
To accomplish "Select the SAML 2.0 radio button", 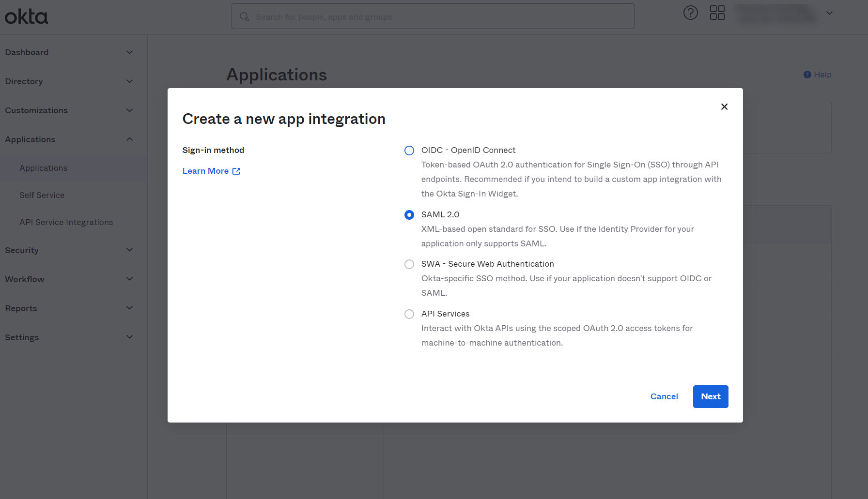I will (409, 215).
